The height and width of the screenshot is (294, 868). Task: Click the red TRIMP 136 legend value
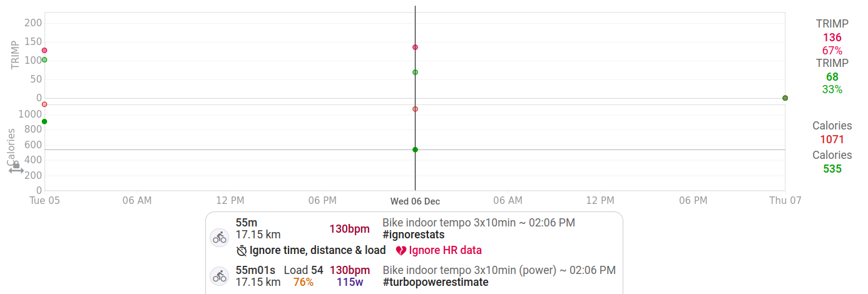coord(832,38)
